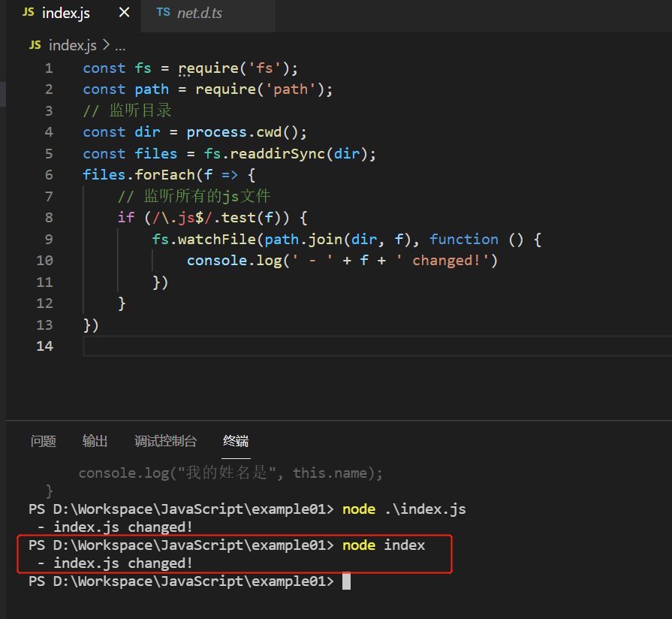Image resolution: width=672 pixels, height=619 pixels.
Task: Click the terminal prompt cursor block
Action: [x=346, y=581]
